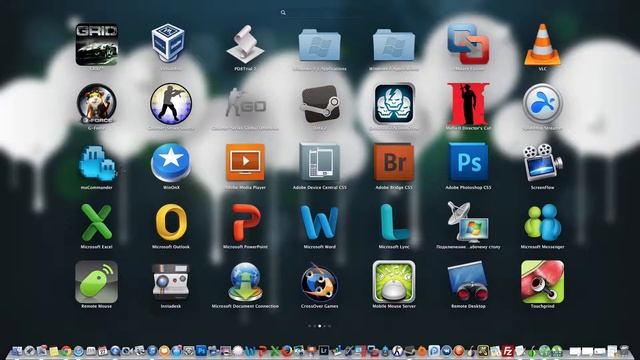Screen dimensions: 640x360
Task: Open Microsoft Excel
Action: pos(97,222)
